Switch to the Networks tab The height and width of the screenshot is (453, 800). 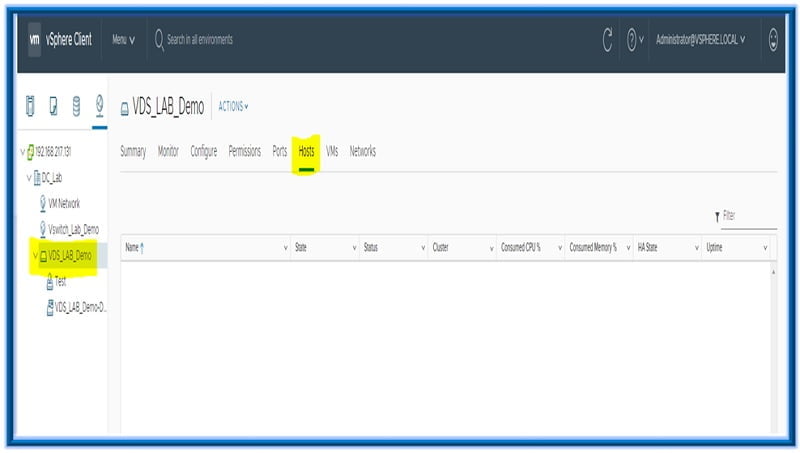click(362, 151)
